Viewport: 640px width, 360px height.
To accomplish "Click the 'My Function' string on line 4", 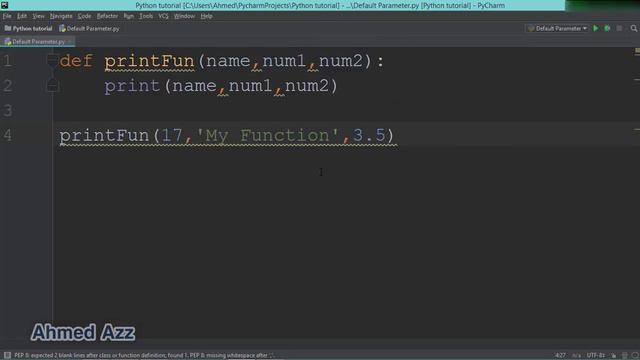I will pyautogui.click(x=268, y=135).
